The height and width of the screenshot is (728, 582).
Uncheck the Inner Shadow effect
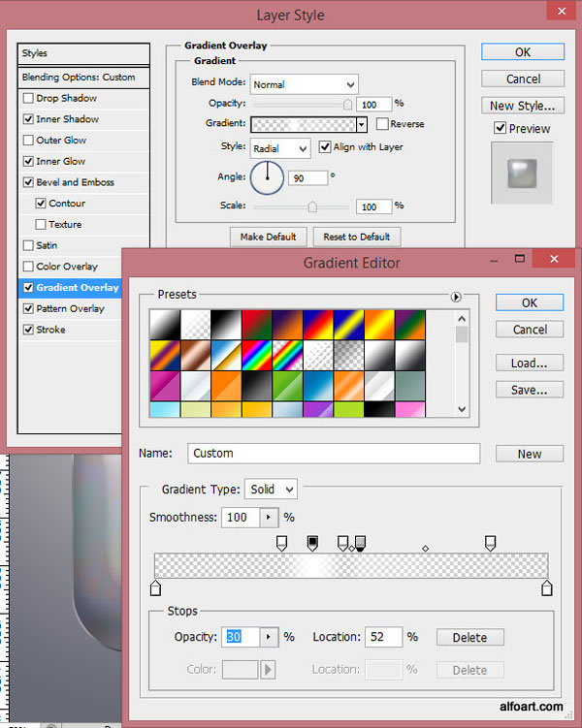[28, 119]
